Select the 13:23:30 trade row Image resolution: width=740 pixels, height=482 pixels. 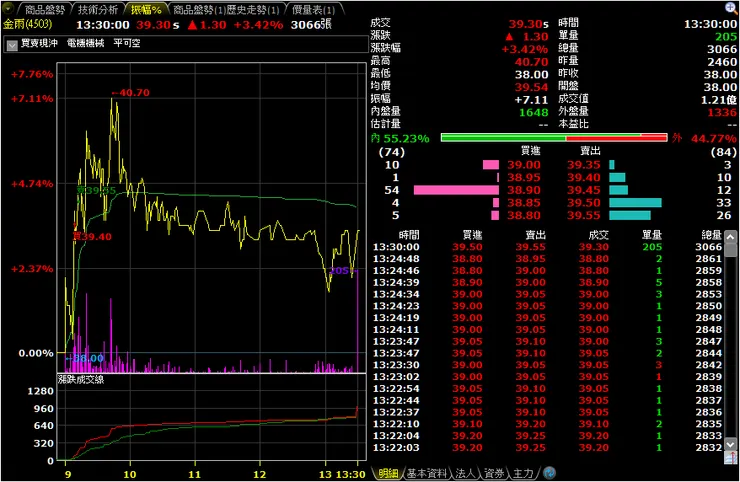coord(547,365)
